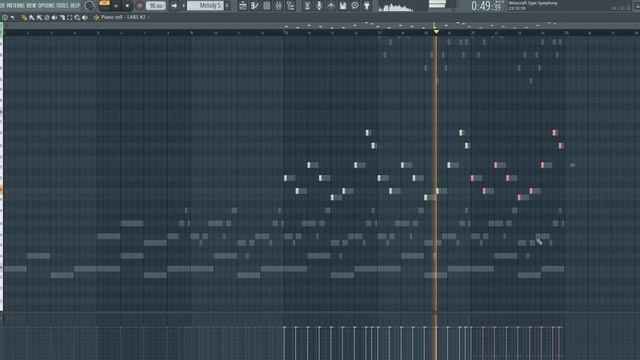640x360 pixels.
Task: Click the save project icon
Action: pos(343,6)
